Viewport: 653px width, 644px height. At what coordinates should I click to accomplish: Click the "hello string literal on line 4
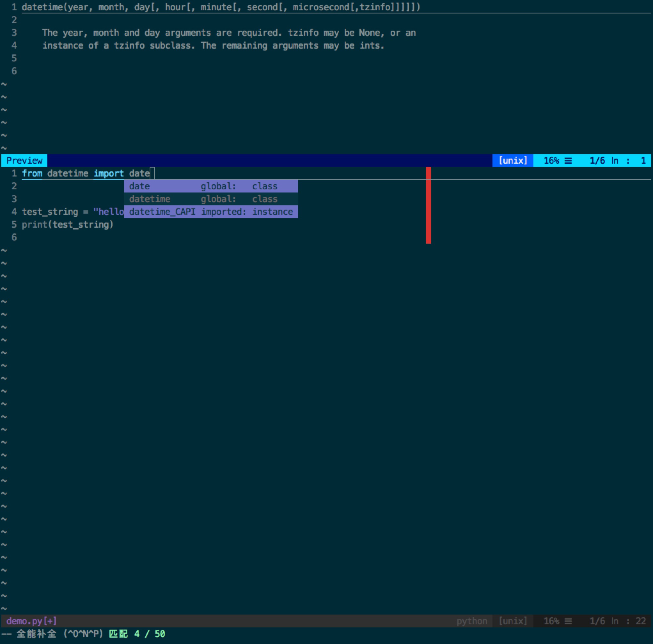[108, 212]
